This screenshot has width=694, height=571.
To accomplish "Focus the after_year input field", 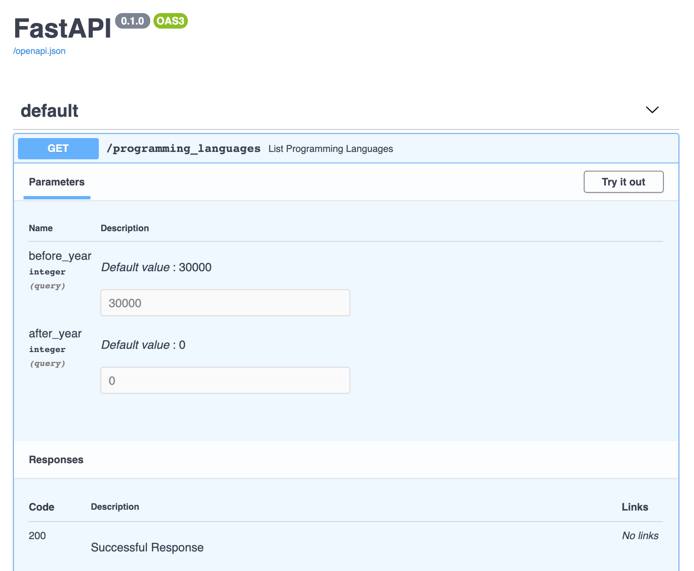I will (225, 380).
